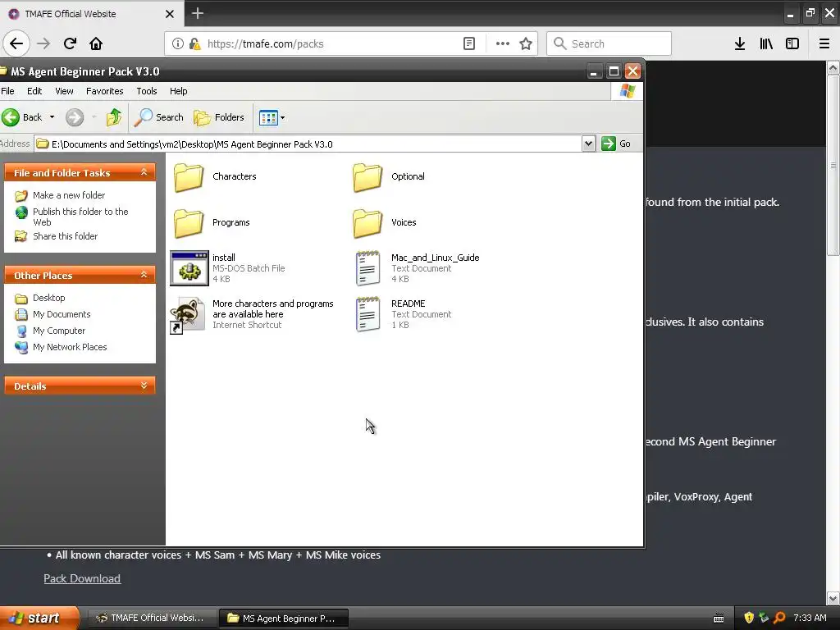
Task: Click the Windows Start button
Action: [x=39, y=618]
